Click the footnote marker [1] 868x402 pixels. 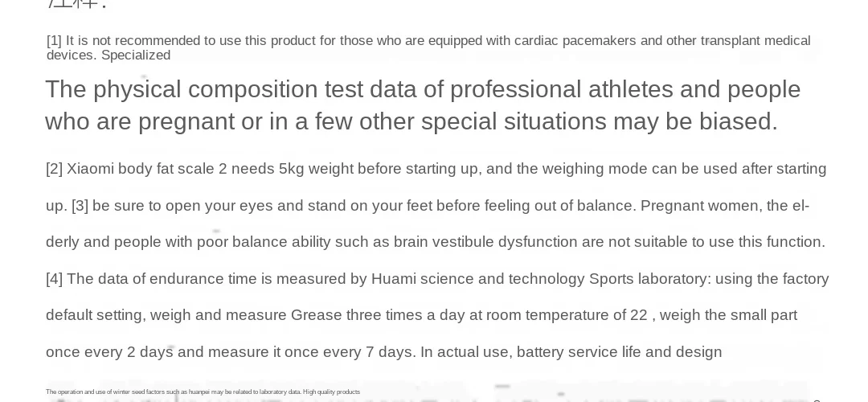coord(55,41)
